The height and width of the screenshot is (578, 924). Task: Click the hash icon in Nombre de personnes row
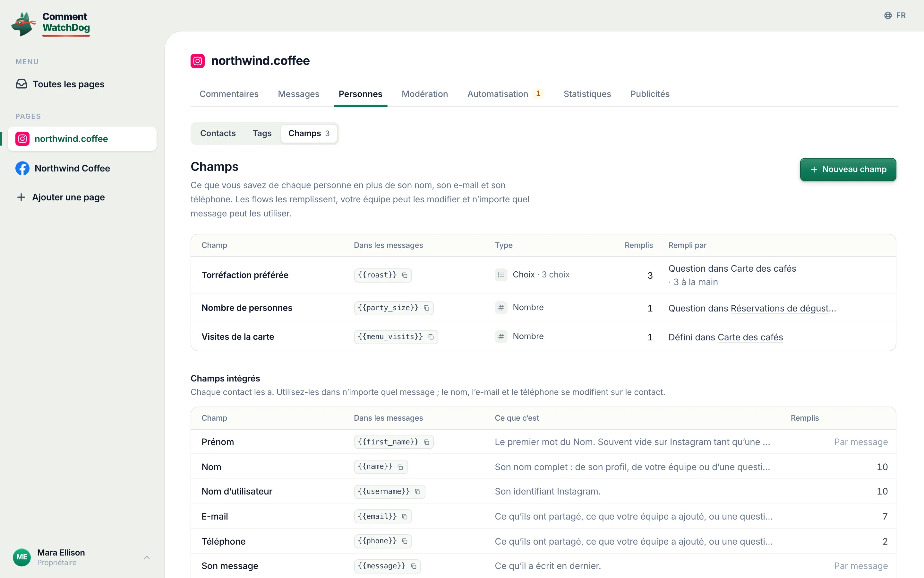coord(501,308)
